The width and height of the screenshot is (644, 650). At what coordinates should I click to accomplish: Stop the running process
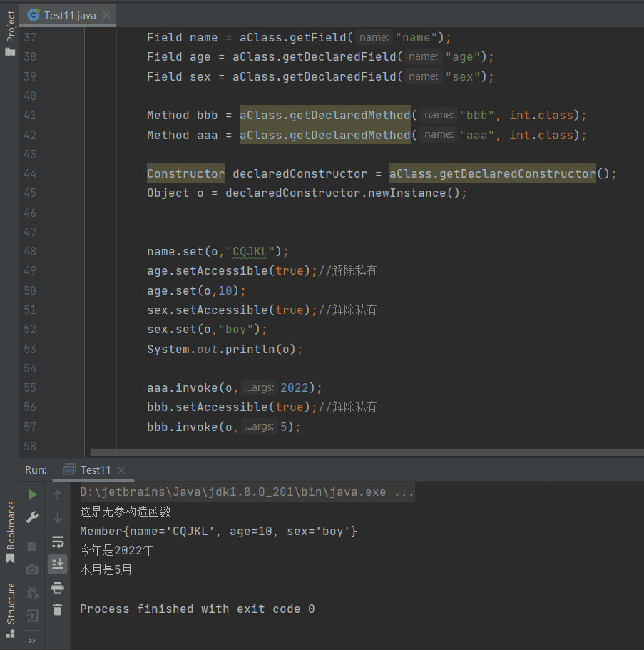click(32, 547)
